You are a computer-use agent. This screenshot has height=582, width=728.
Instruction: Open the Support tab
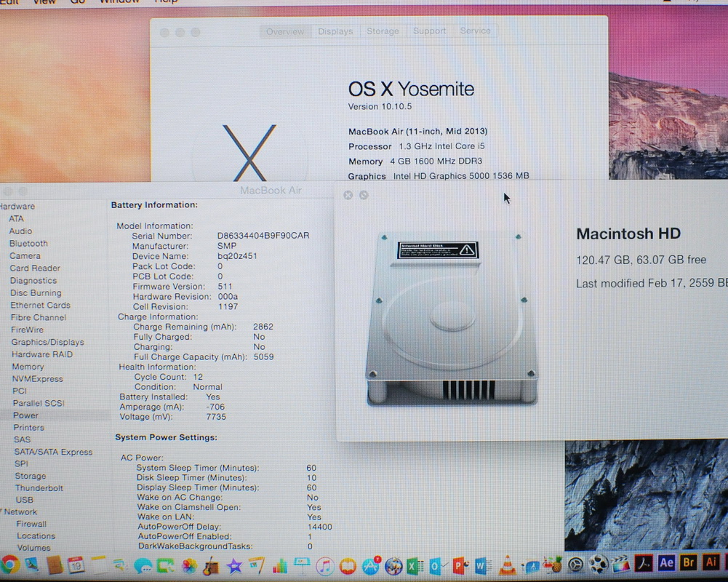[430, 31]
